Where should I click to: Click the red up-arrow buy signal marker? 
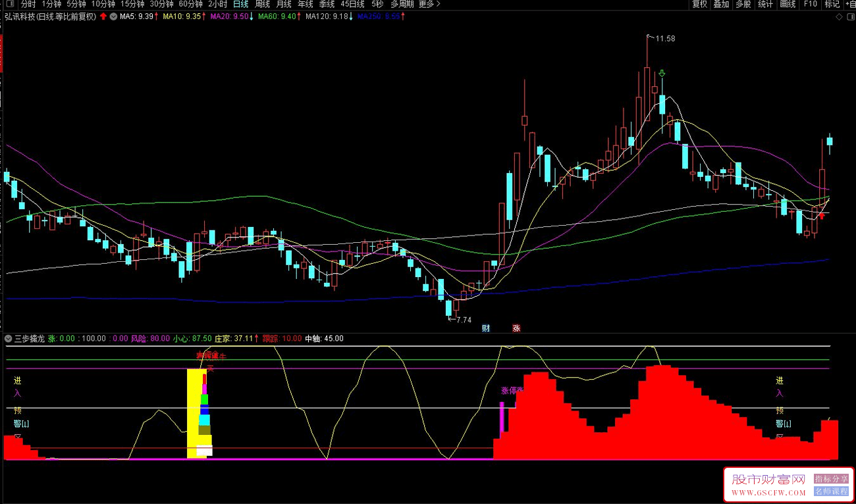tap(822, 215)
